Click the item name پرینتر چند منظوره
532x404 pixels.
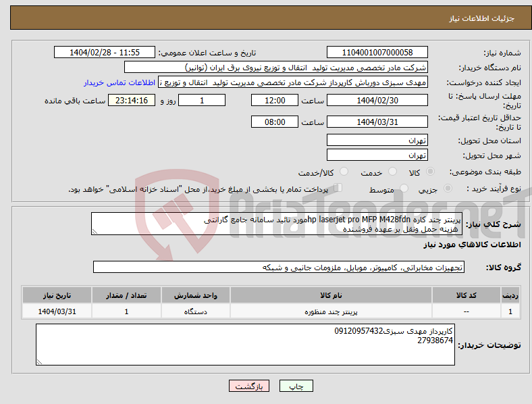pos(331,311)
